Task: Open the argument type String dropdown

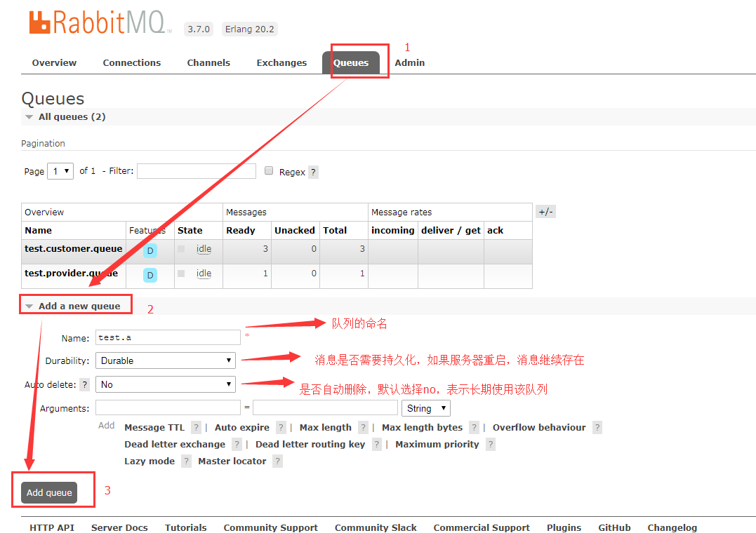Action: (425, 408)
